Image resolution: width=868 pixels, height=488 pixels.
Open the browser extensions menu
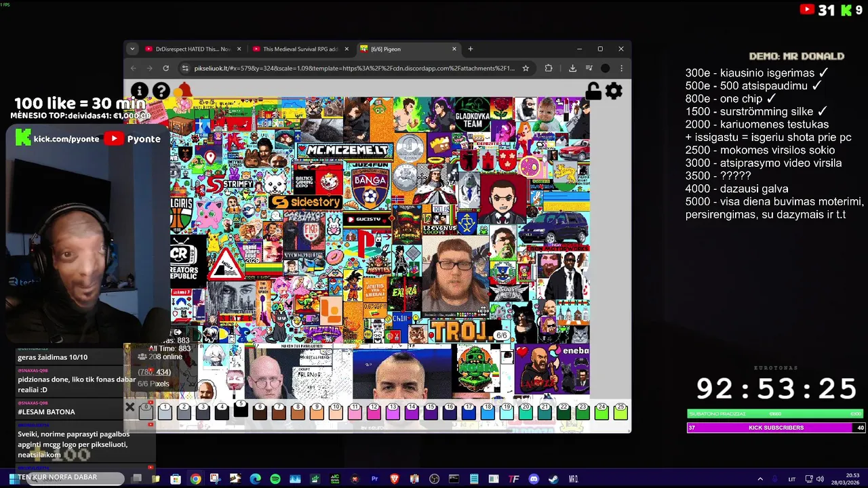[549, 68]
